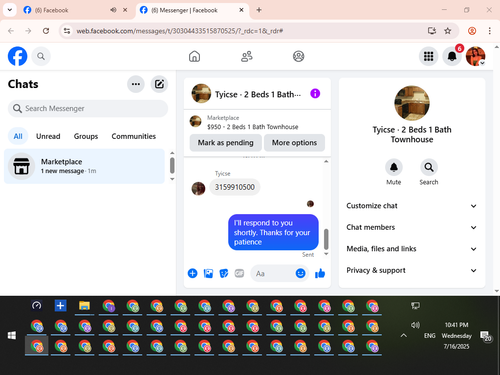Choose a sticker icon in composer
Viewport: 500px width, 375px height.
[224, 273]
